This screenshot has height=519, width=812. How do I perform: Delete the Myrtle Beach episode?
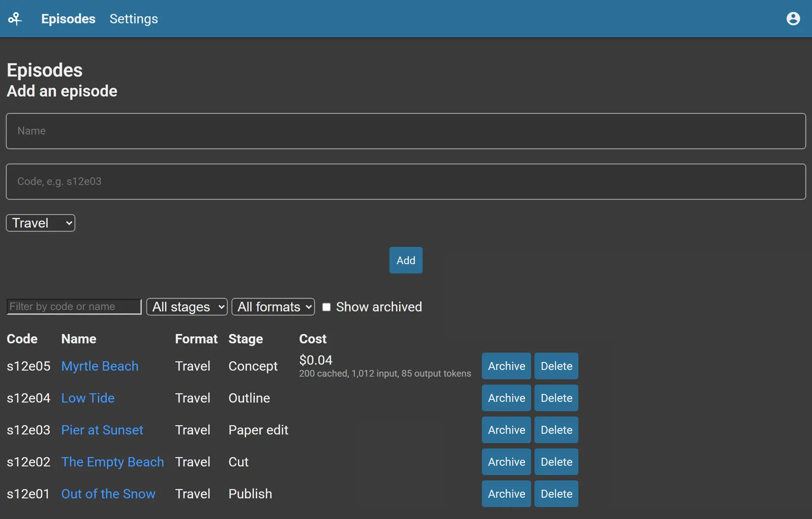[x=556, y=366]
